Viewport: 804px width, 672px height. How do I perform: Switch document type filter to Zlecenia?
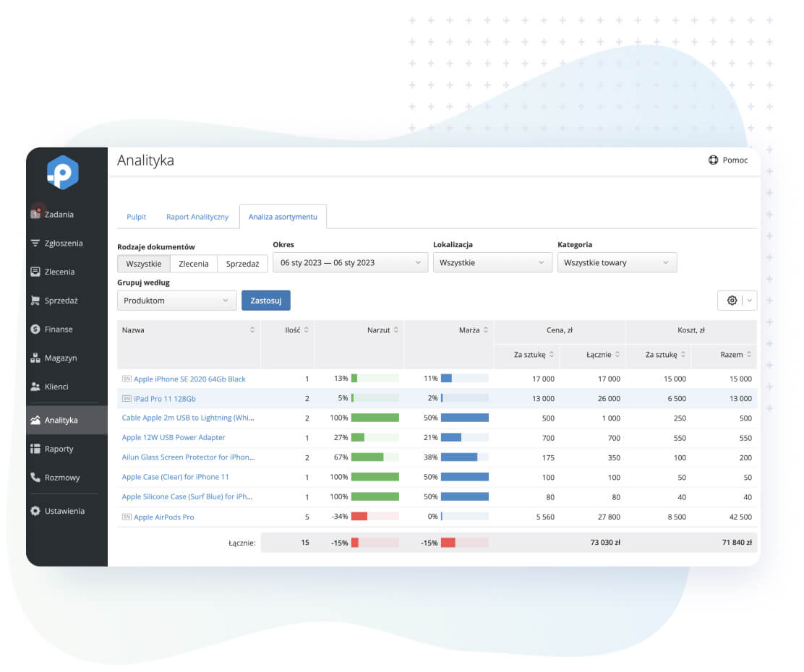tap(193, 264)
